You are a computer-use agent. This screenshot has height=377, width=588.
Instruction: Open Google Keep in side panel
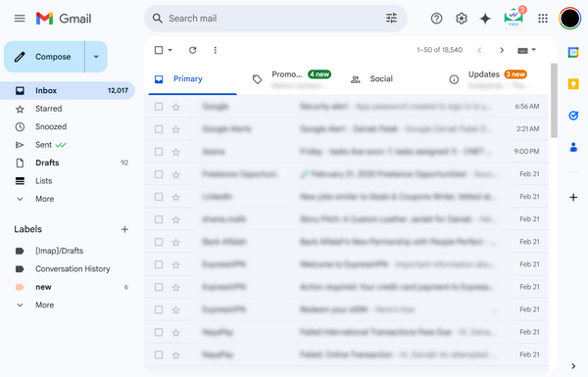573,84
